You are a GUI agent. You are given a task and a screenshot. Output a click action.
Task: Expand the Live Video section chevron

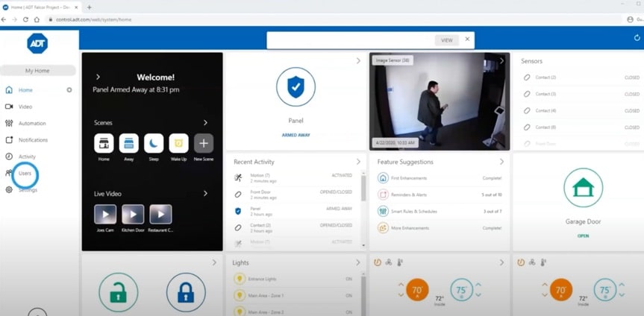[x=205, y=193]
